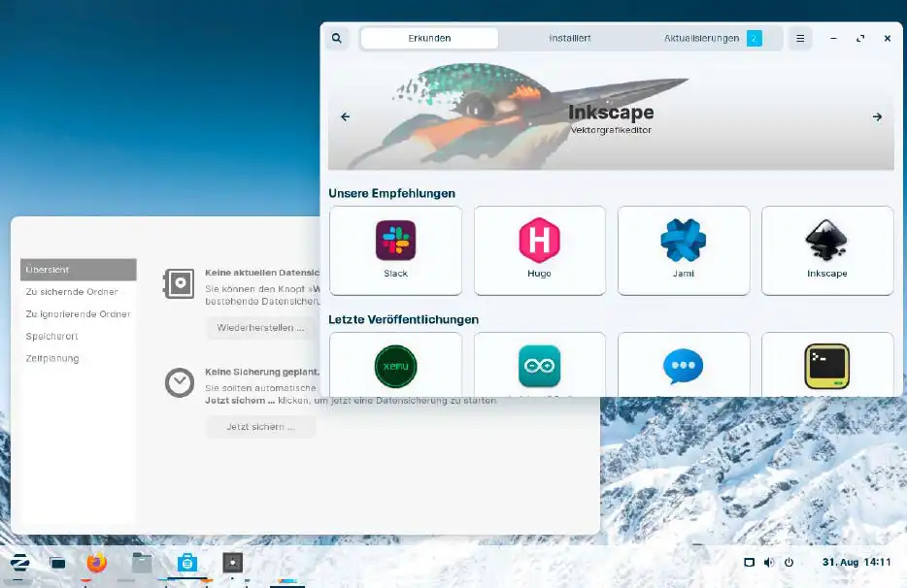
Task: Open the Inkscape featured banner
Action: (x=611, y=115)
